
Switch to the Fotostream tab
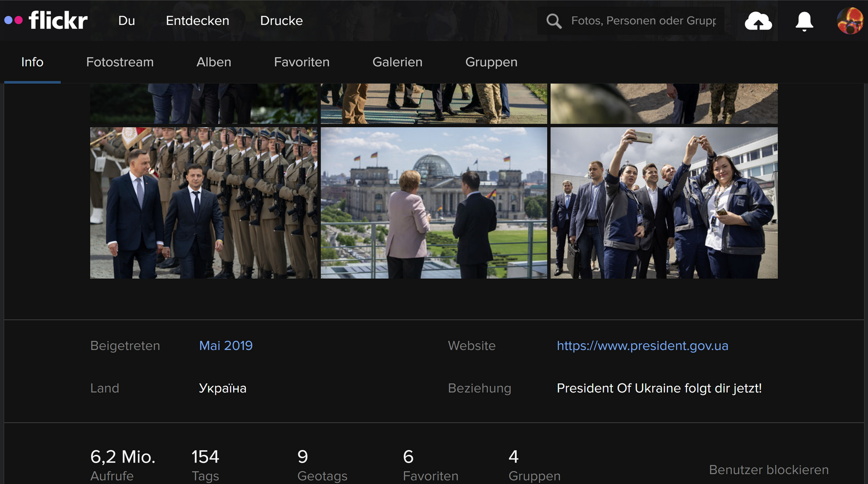[119, 61]
